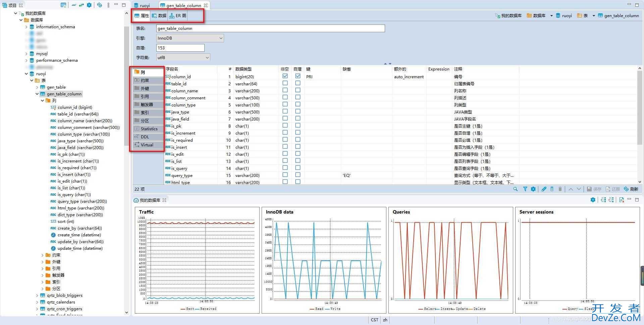Click the 我的数据库 breadcrumb icon
This screenshot has height=325, width=644.
tap(498, 15)
